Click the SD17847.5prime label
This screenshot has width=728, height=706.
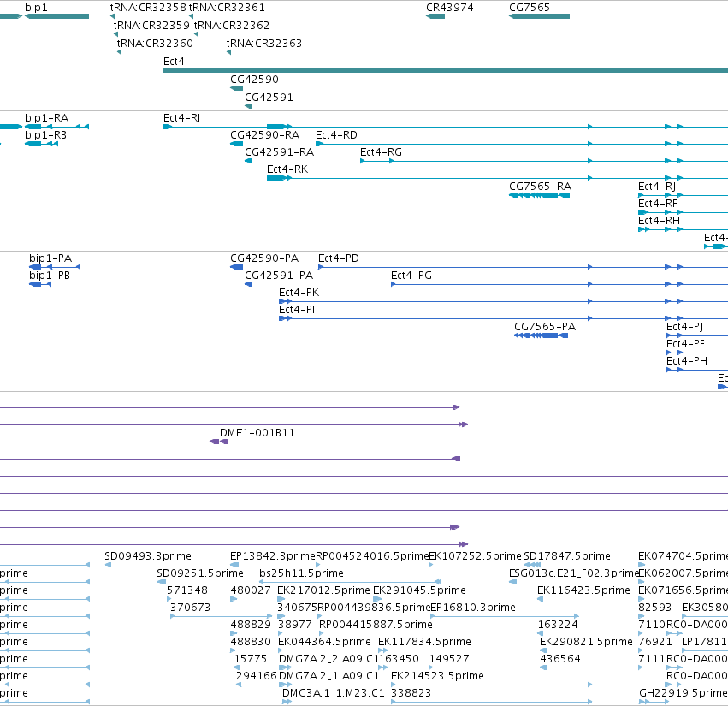tap(567, 556)
